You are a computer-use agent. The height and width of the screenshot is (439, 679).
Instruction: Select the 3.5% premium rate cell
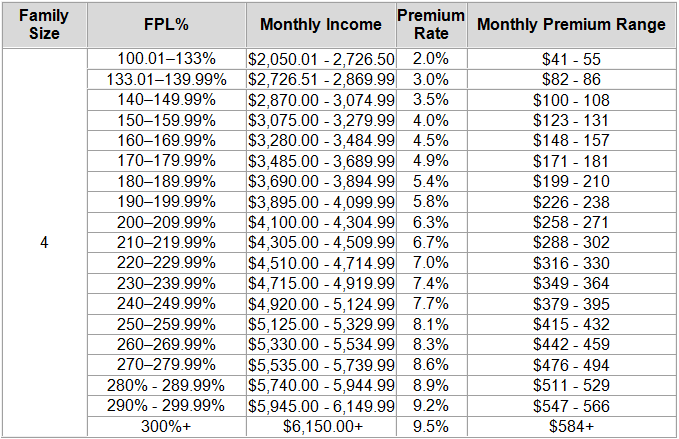pos(431,97)
